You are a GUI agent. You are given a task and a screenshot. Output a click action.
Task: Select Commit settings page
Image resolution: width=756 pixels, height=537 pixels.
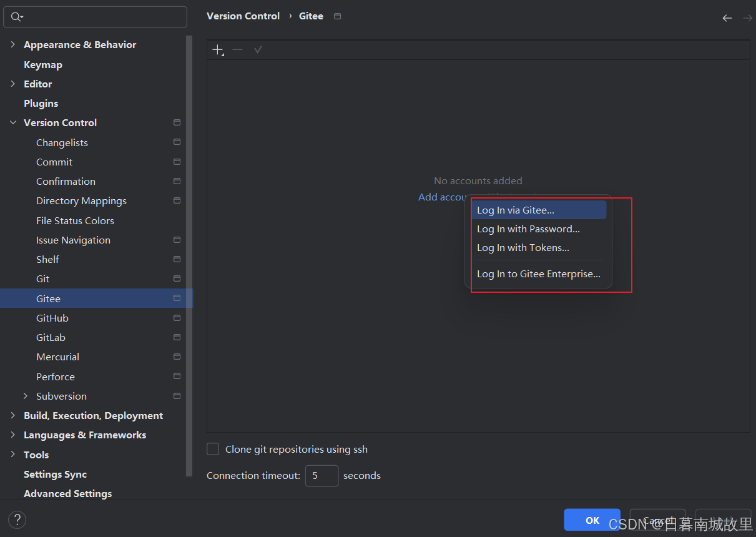(54, 162)
